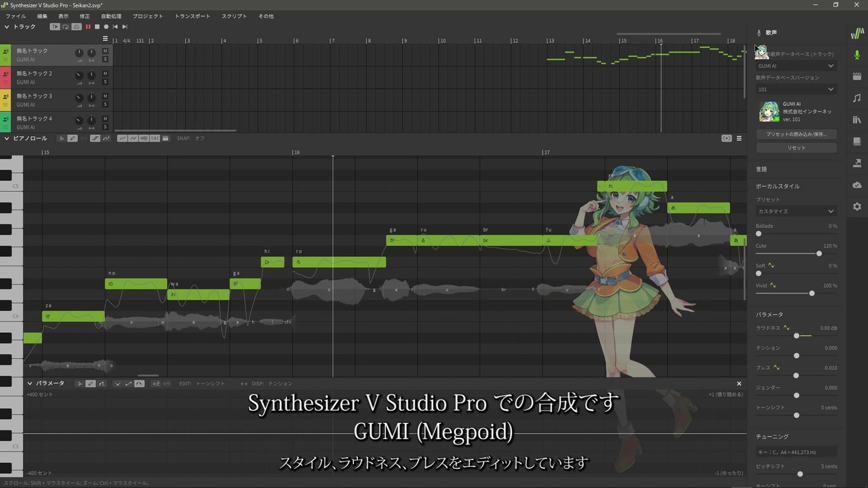Open the トランスポート menu

coord(193,16)
